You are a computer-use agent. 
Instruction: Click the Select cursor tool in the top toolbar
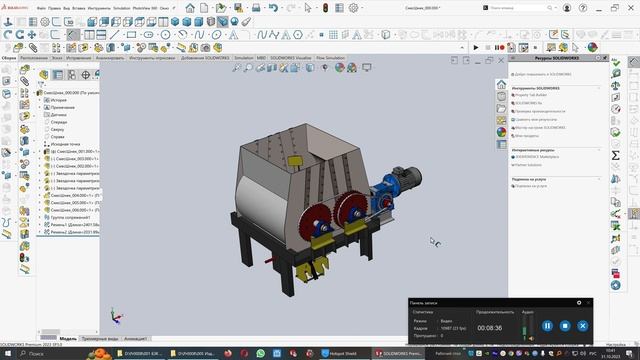(308, 8)
